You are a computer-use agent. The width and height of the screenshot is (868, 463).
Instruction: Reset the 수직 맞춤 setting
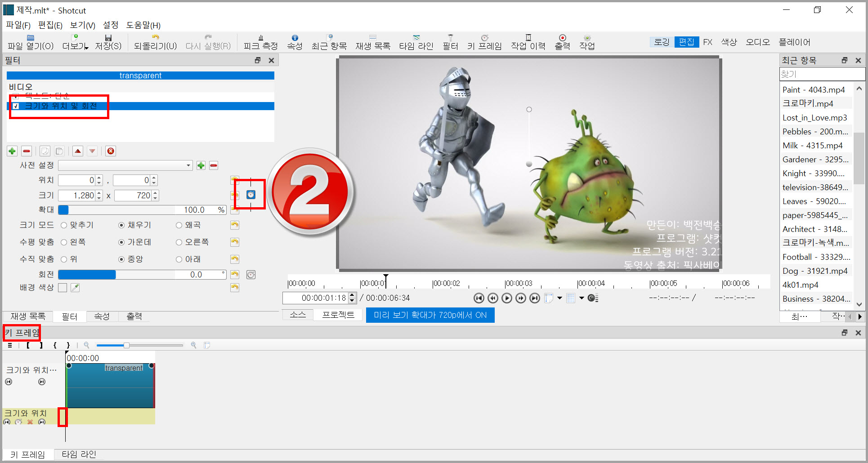pos(235,259)
